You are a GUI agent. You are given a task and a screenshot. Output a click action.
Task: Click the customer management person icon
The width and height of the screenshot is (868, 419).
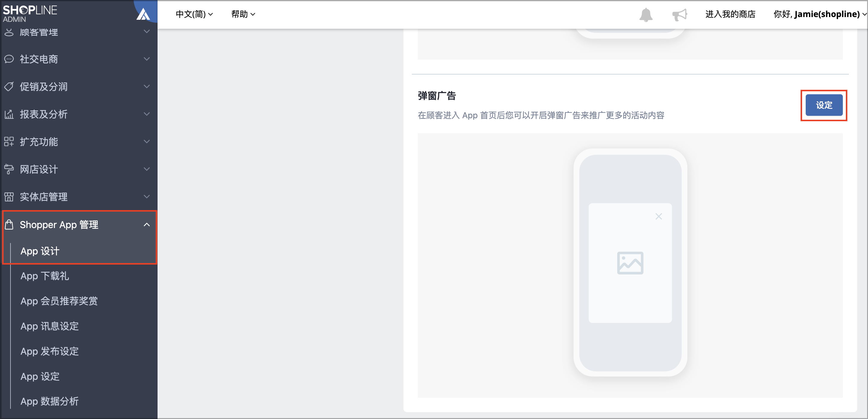9,32
